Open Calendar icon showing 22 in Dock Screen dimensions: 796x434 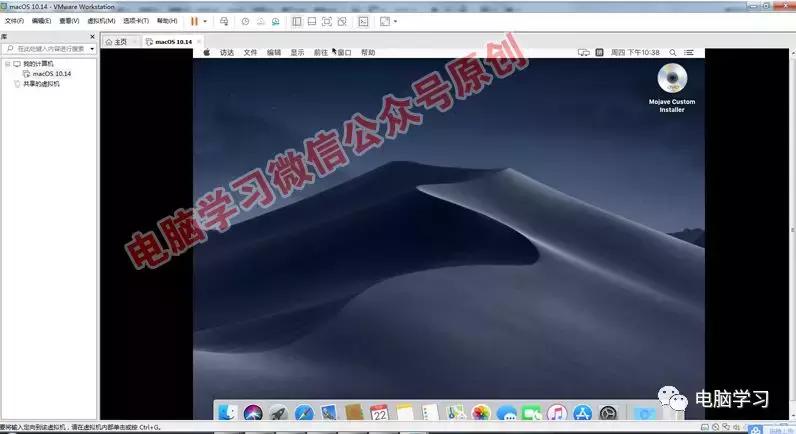pos(379,414)
